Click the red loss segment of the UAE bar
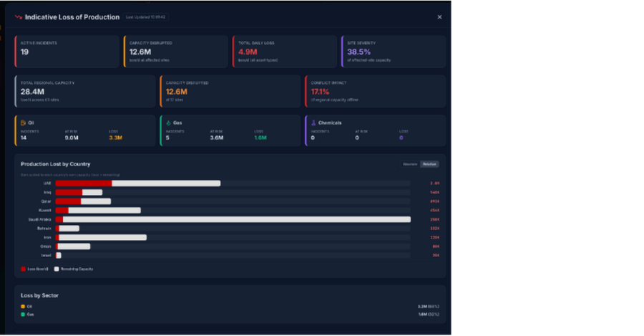The width and height of the screenshot is (644, 336). click(x=84, y=183)
